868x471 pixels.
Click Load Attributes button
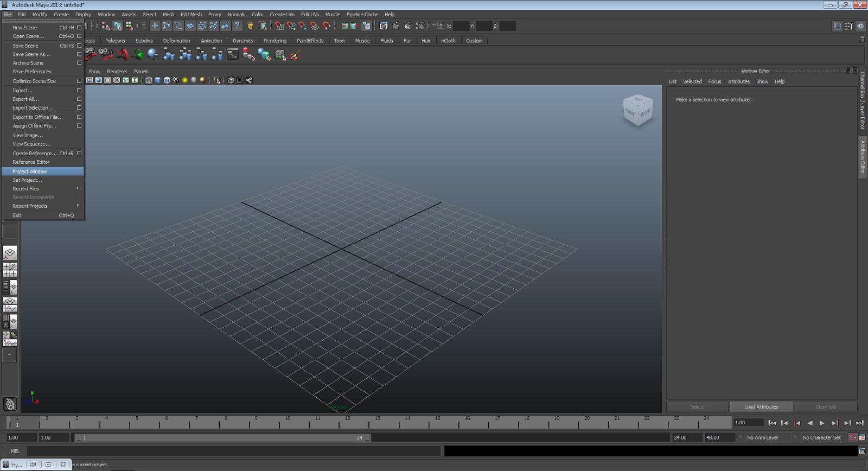[x=761, y=407]
